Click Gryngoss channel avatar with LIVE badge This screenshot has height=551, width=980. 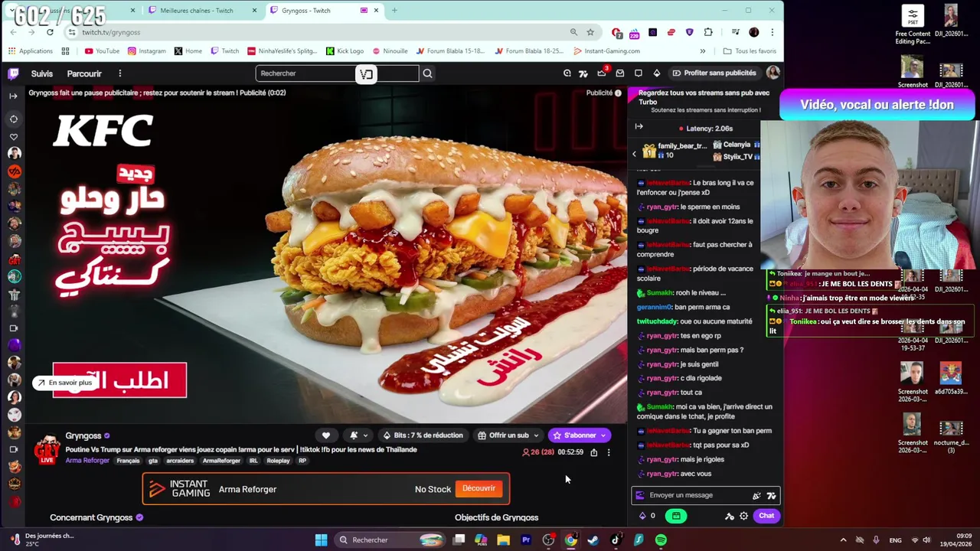point(47,449)
